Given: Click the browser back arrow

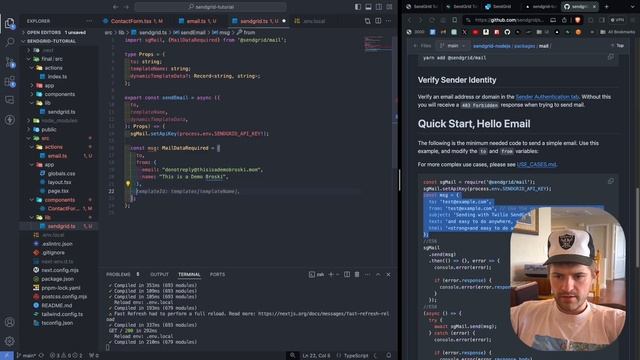Looking at the screenshot, I should point(409,20).
